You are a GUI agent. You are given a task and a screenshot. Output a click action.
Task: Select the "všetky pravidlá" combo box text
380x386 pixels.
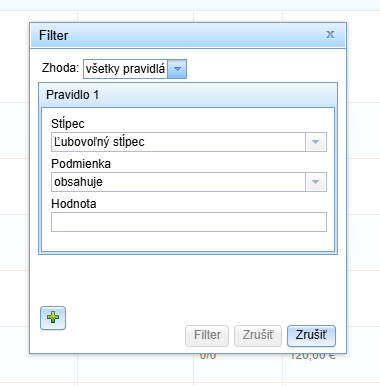125,69
